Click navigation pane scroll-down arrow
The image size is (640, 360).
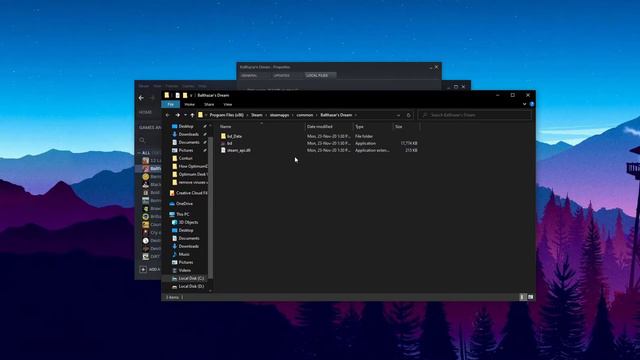pos(211,290)
